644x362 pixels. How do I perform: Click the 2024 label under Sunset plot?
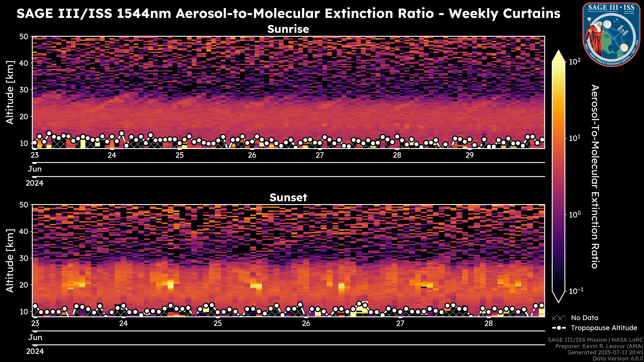tap(35, 351)
